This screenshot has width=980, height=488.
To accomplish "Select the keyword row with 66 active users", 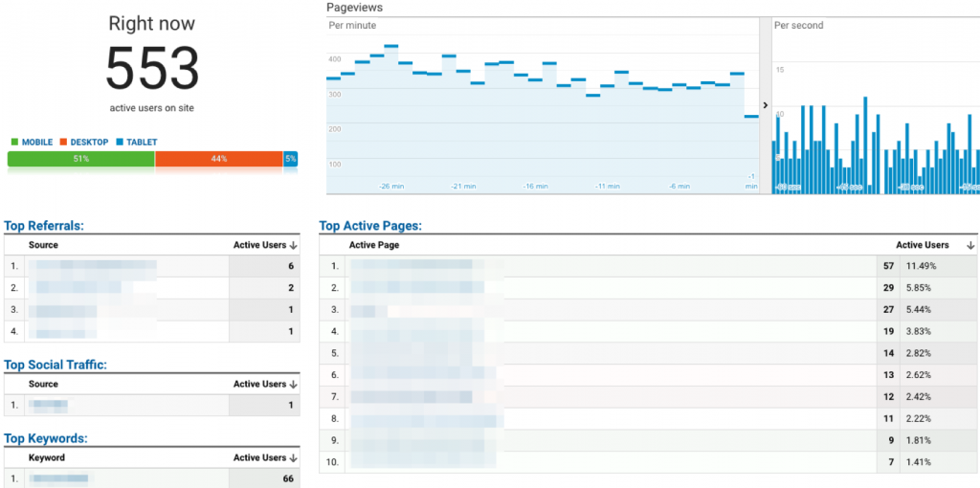I will point(151,477).
